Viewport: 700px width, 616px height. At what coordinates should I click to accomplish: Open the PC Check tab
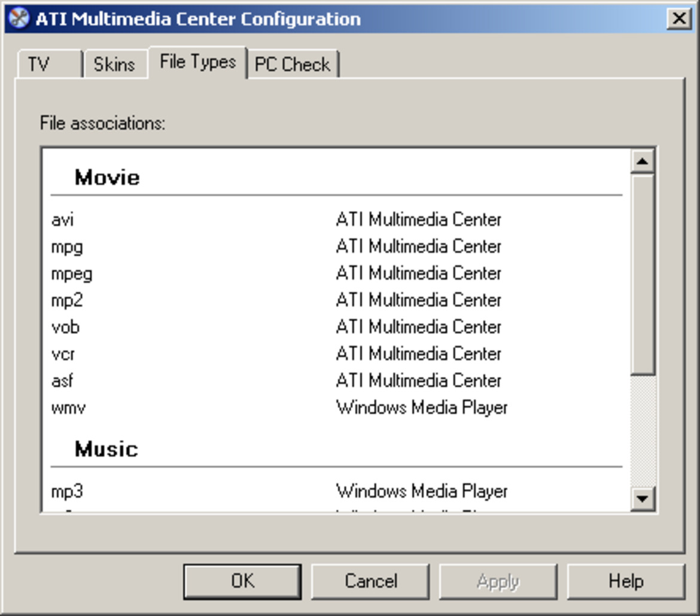coord(293,64)
